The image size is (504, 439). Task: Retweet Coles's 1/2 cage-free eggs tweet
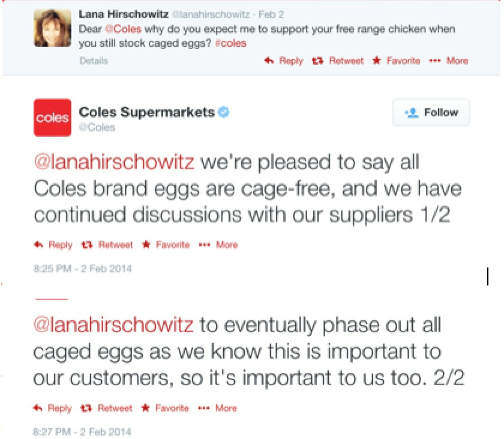click(107, 245)
